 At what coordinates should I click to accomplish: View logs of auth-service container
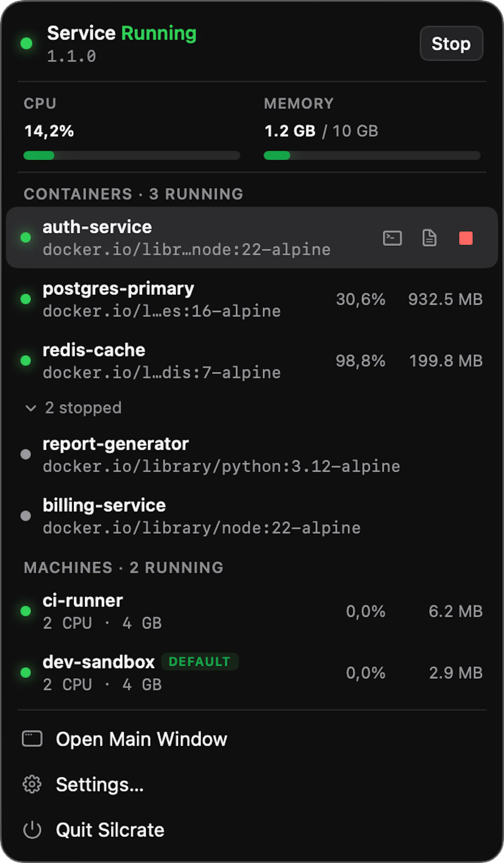pyautogui.click(x=429, y=238)
